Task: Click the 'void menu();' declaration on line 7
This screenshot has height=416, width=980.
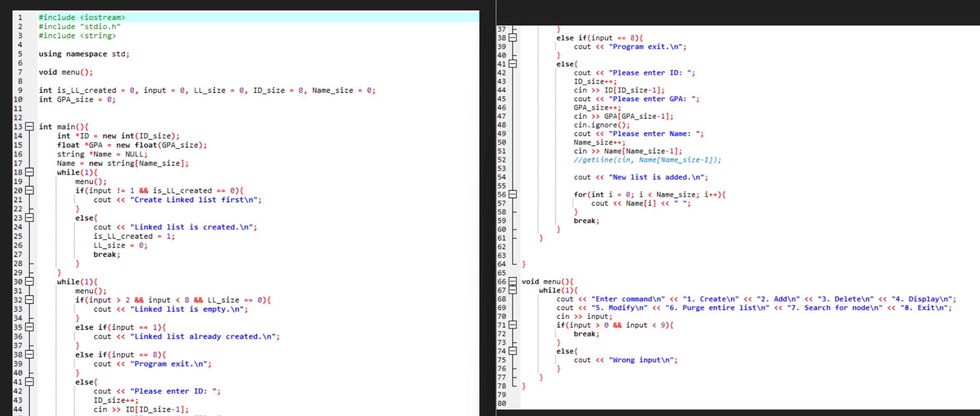Action: [x=66, y=72]
